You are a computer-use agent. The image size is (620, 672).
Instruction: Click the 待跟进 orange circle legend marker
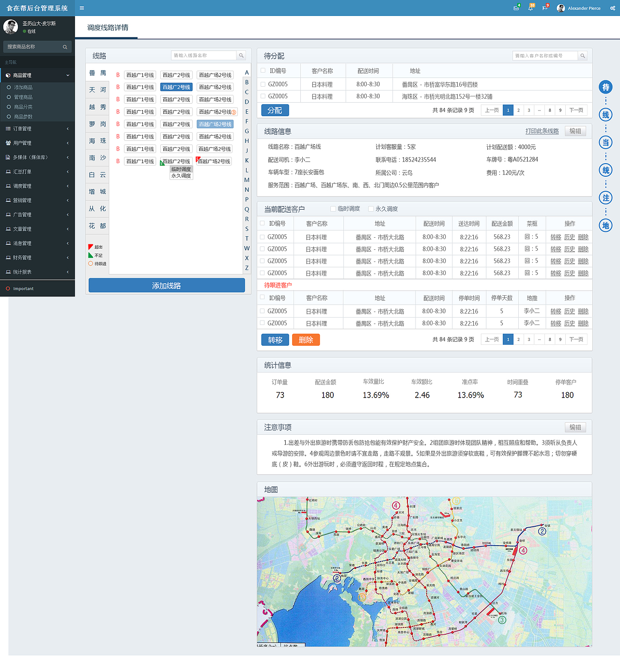coord(91,264)
